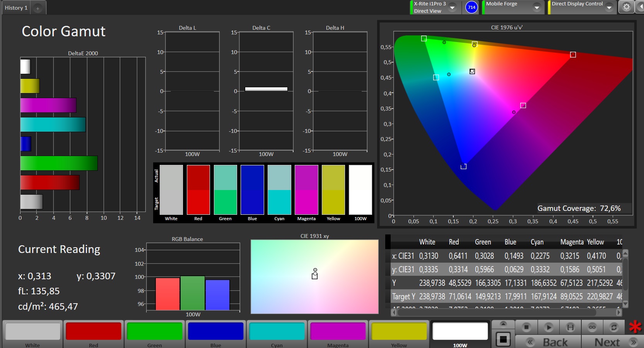Click the left arrow next to the settings gear

tap(640, 7)
